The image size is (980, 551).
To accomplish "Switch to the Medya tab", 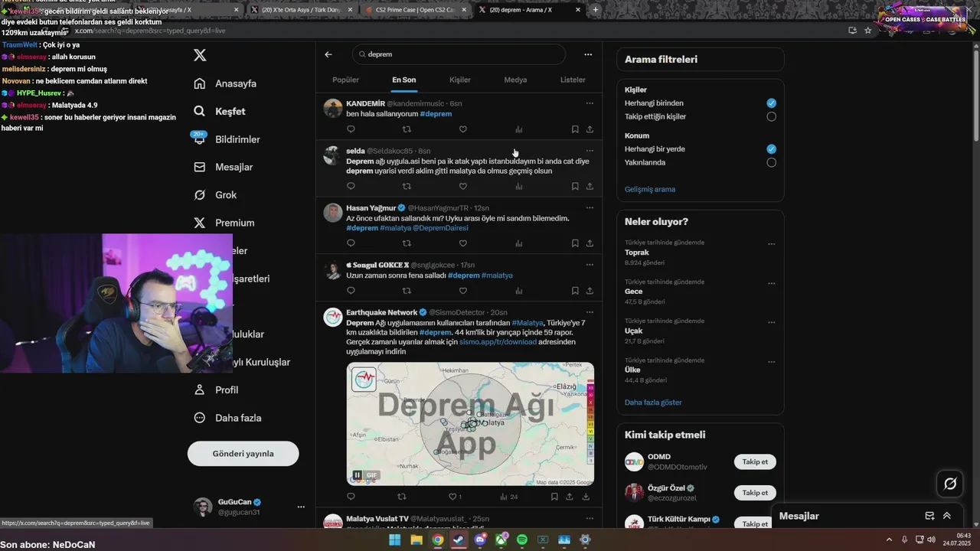I will coord(515,80).
